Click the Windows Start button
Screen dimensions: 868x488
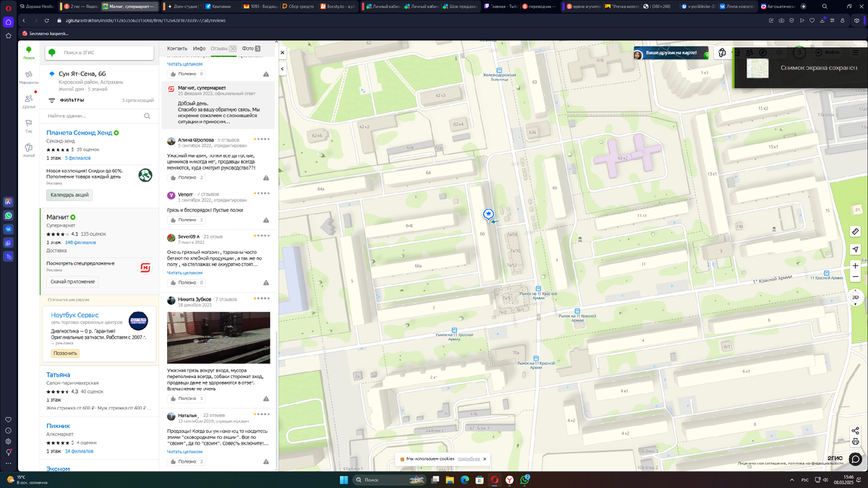[x=343, y=479]
